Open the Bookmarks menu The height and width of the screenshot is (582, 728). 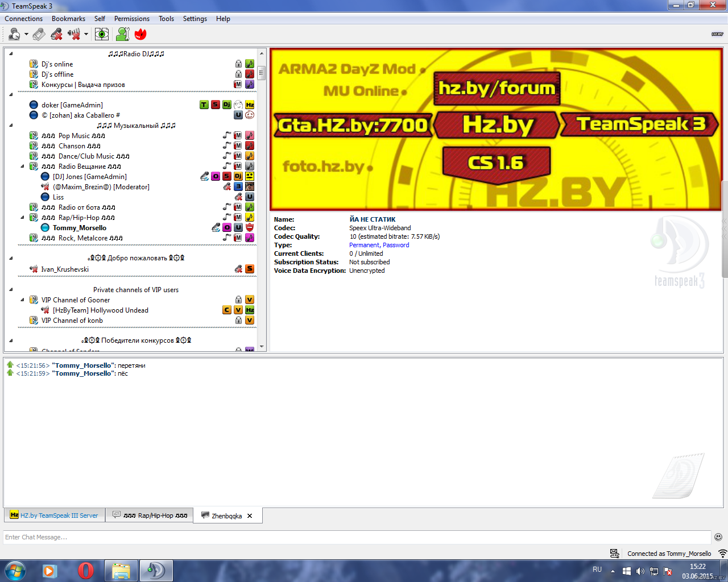tap(68, 19)
